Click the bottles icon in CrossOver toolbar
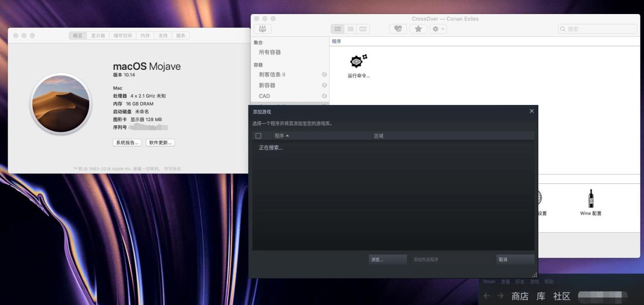Screen dimensions: 644x305 point(262,29)
